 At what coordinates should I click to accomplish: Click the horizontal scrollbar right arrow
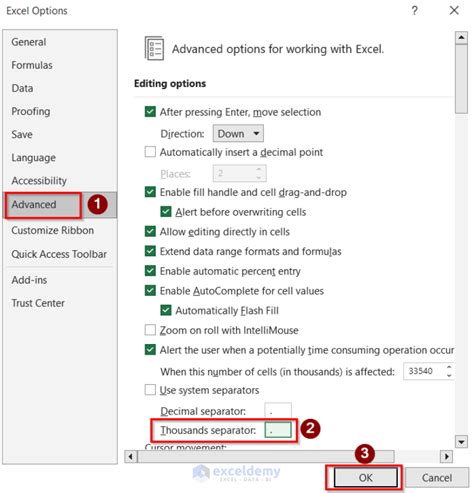click(x=446, y=456)
